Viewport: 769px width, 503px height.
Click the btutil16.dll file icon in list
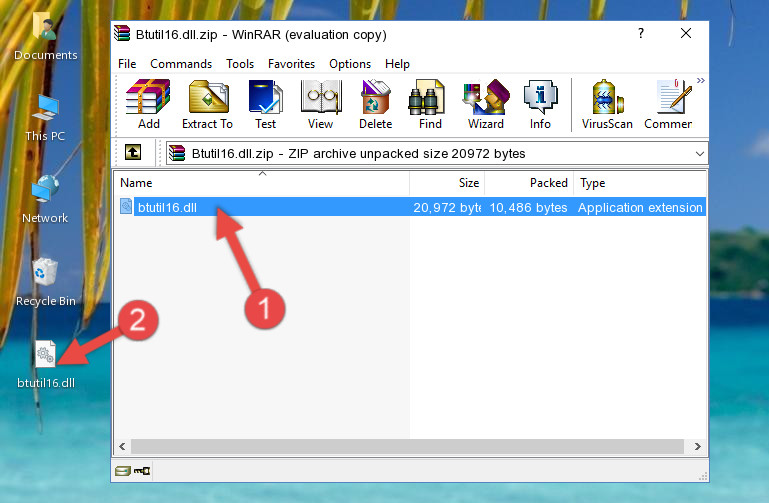126,206
